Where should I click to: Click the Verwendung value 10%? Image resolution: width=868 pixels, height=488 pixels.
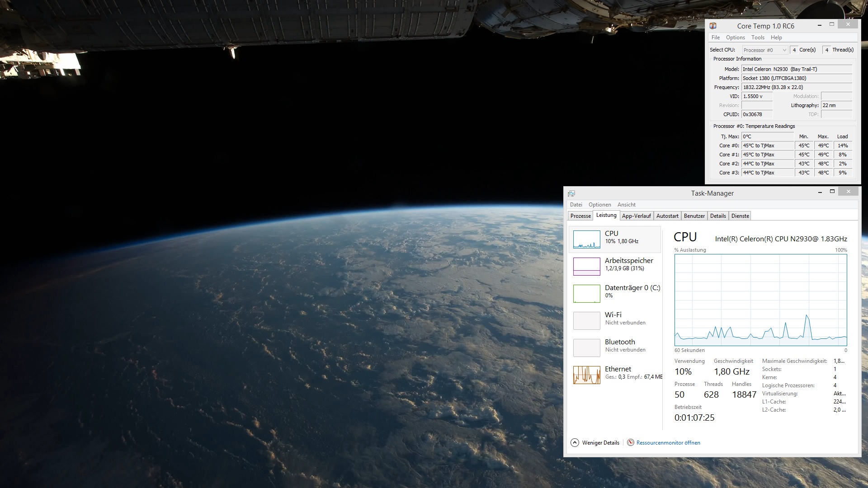683,371
